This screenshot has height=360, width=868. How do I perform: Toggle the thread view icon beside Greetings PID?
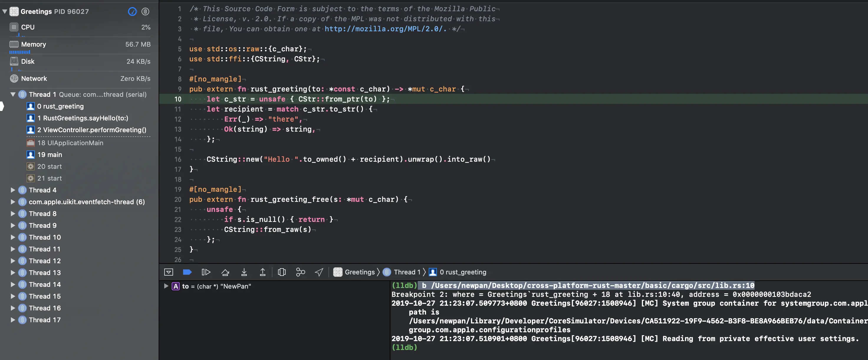click(x=145, y=12)
